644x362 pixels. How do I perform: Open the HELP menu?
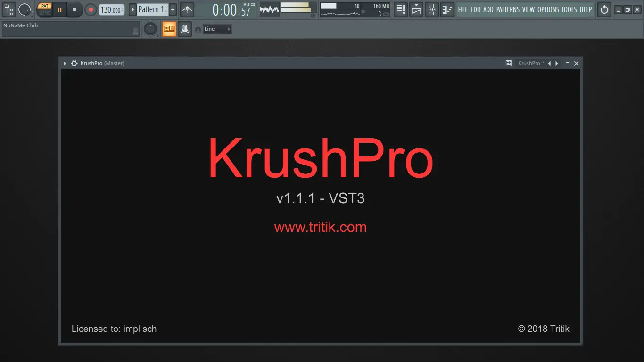(586, 9)
